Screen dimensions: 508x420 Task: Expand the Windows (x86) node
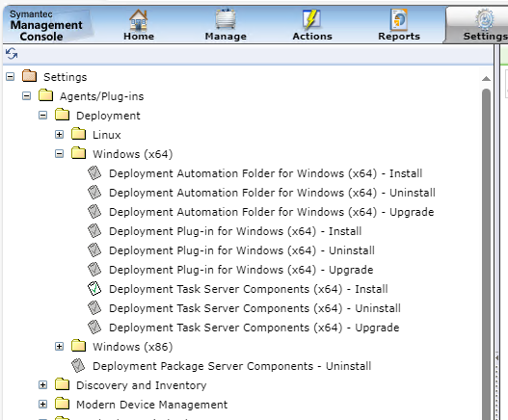[60, 347]
